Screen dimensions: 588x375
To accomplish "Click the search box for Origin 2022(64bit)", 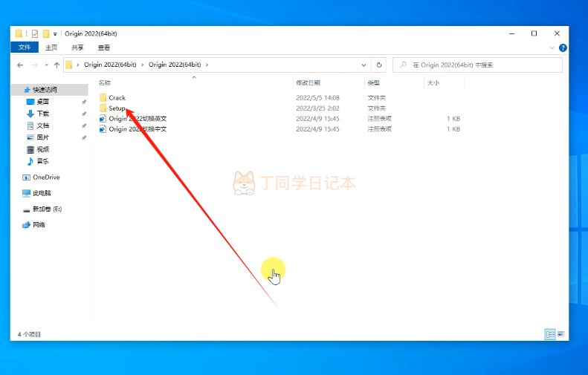I will pyautogui.click(x=477, y=65).
